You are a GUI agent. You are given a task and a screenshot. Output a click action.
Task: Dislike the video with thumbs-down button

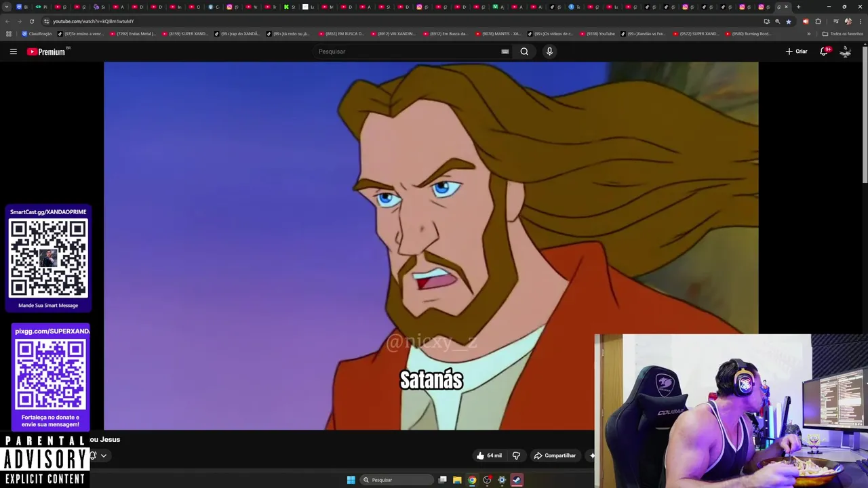(x=516, y=455)
